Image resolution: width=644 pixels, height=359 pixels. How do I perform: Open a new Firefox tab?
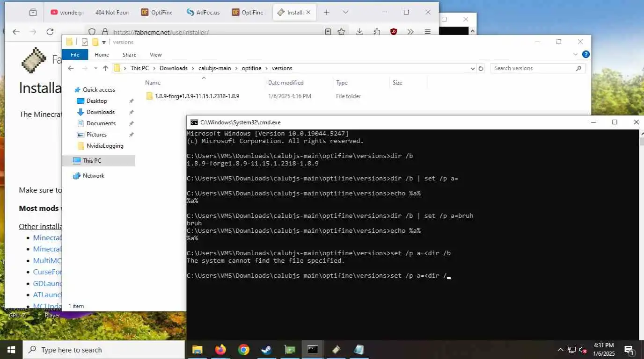tap(327, 12)
